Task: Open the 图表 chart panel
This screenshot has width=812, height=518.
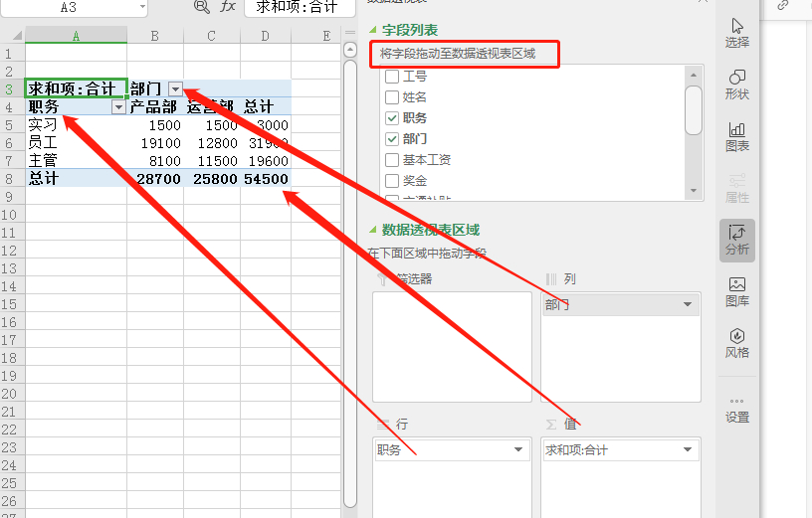Action: (x=737, y=136)
